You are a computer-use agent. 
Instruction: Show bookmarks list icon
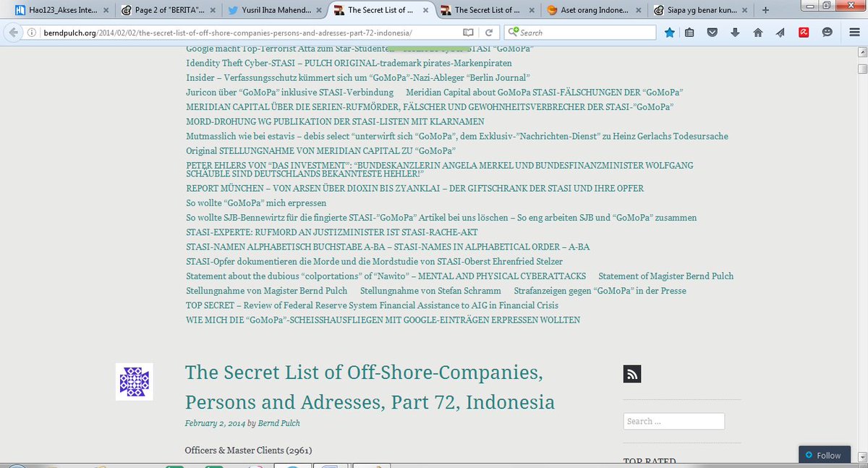pos(689,33)
